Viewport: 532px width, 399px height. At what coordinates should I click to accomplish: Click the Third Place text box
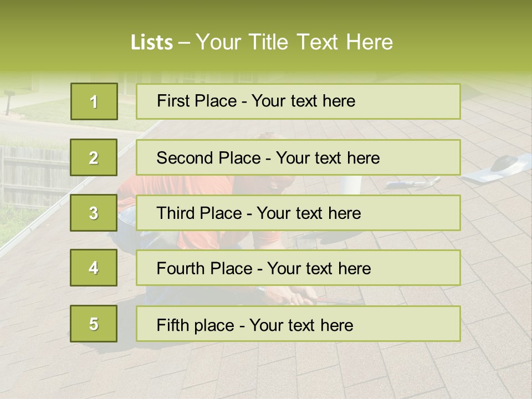tap(298, 213)
